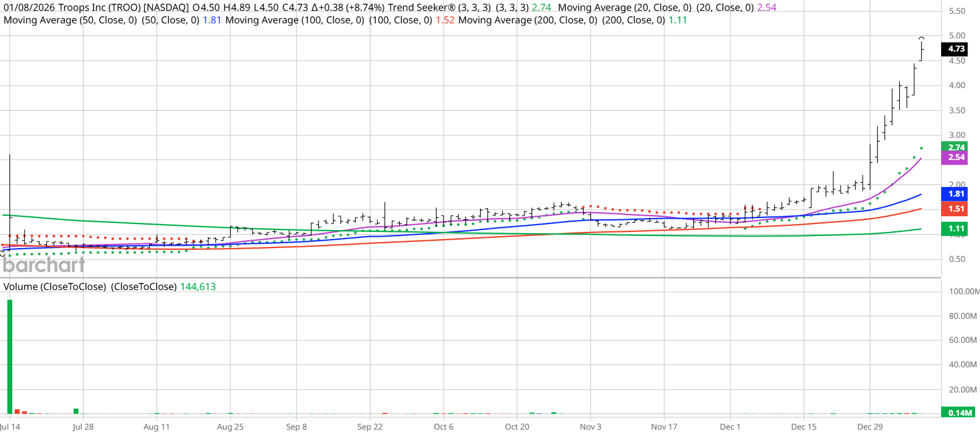
Task: Click the +0.38 (+8.74%) change value
Action: click(348, 8)
